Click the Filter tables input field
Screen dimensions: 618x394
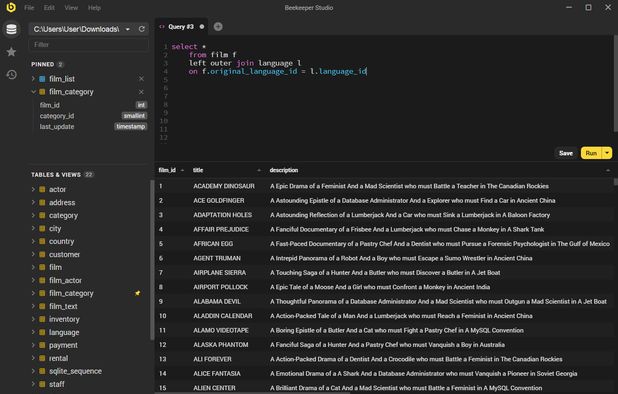89,45
